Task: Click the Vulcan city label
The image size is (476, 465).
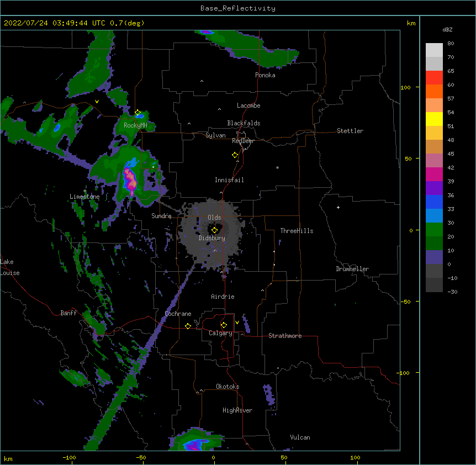Action: (x=300, y=437)
